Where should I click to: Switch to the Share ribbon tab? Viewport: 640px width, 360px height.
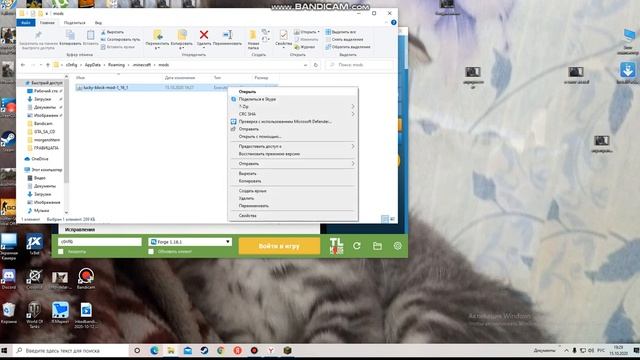pos(74,23)
